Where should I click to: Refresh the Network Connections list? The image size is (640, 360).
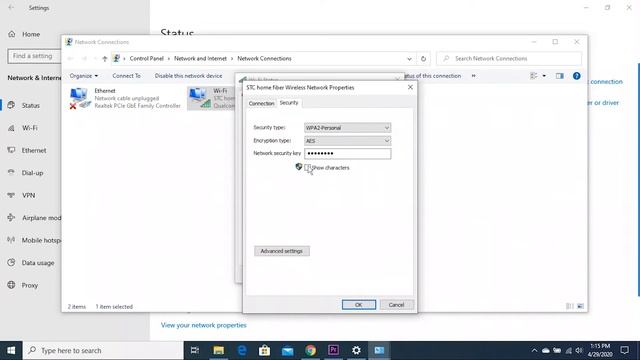pyautogui.click(x=423, y=59)
